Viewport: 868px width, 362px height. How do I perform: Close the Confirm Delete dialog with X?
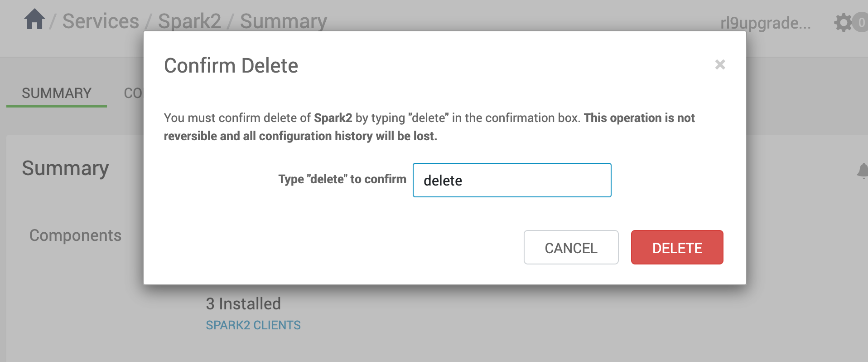[x=720, y=65]
